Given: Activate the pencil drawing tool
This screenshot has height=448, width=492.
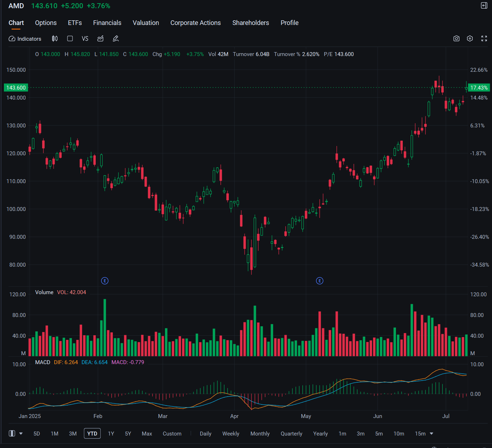Looking at the screenshot, I should pyautogui.click(x=116, y=39).
